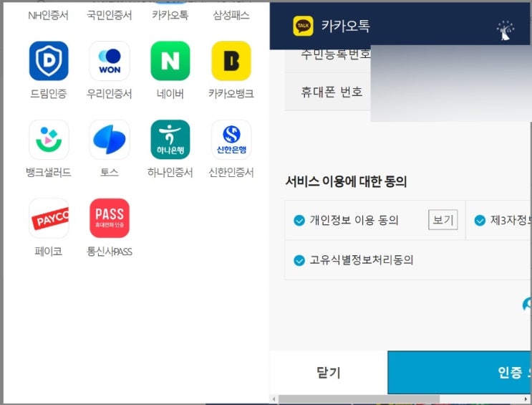The height and width of the screenshot is (405, 532).
Task: Select the 카카오톡 label in certificate list
Action: [x=170, y=15]
